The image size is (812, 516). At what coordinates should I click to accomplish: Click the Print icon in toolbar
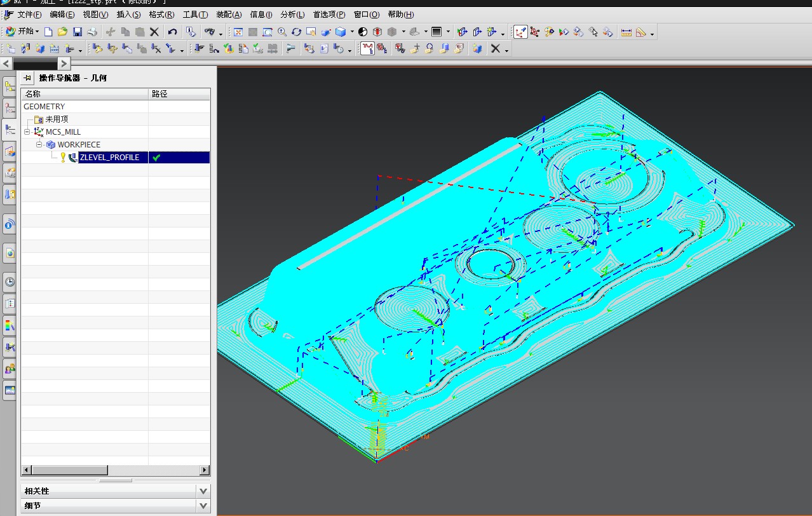(x=92, y=31)
